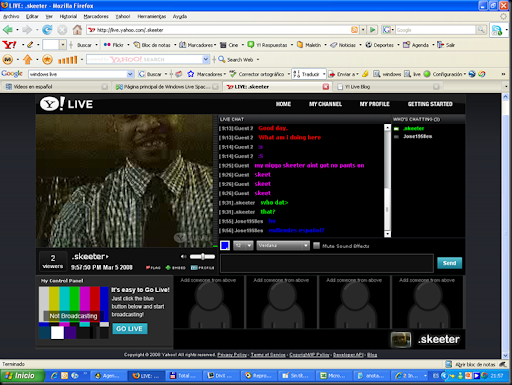
Task: Click the GO LIVE button
Action: pyautogui.click(x=130, y=329)
